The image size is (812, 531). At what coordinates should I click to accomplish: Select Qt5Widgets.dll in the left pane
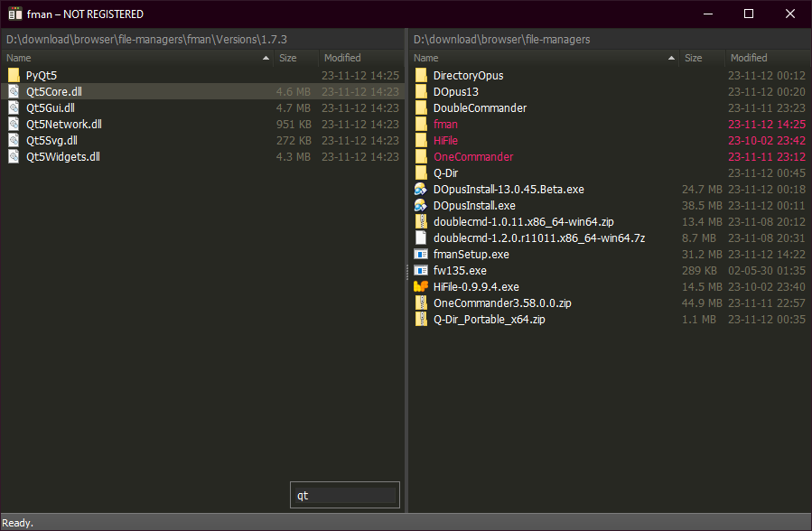tap(63, 157)
